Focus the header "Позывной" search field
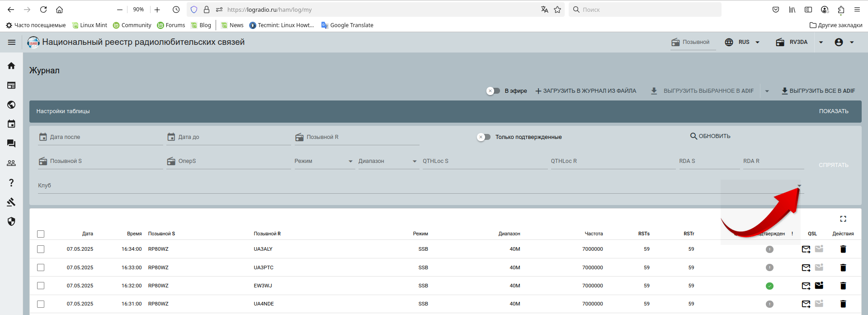 [x=693, y=42]
